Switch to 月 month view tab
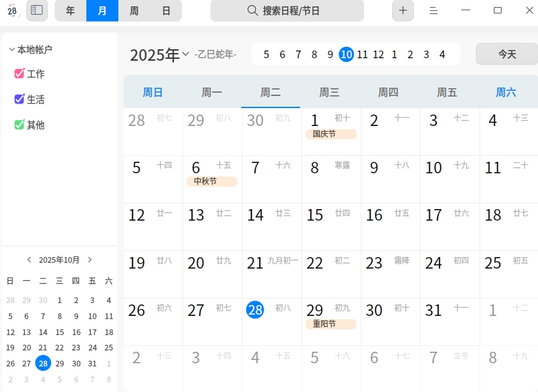This screenshot has width=538, height=392. [102, 11]
